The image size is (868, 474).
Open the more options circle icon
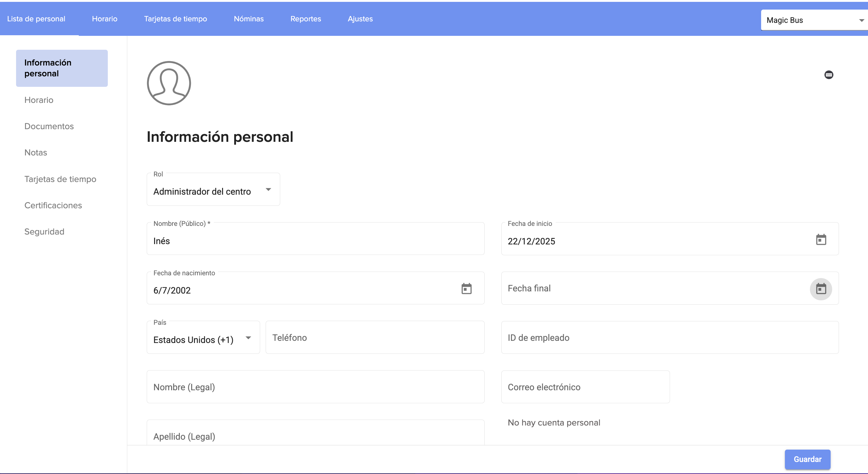point(828,75)
